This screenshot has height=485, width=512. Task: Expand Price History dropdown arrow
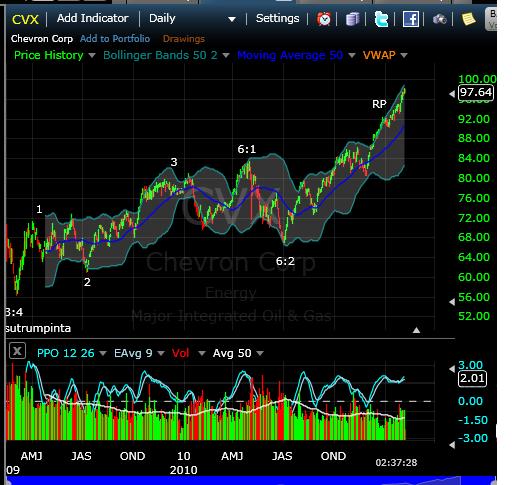[x=92, y=55]
